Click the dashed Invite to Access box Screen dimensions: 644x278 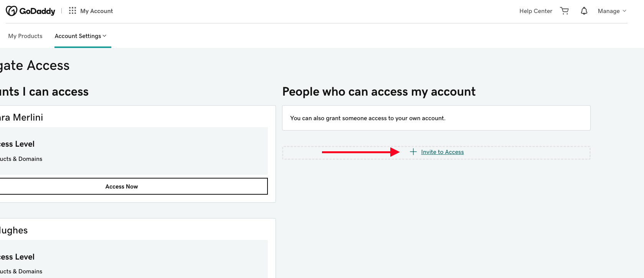(x=436, y=153)
